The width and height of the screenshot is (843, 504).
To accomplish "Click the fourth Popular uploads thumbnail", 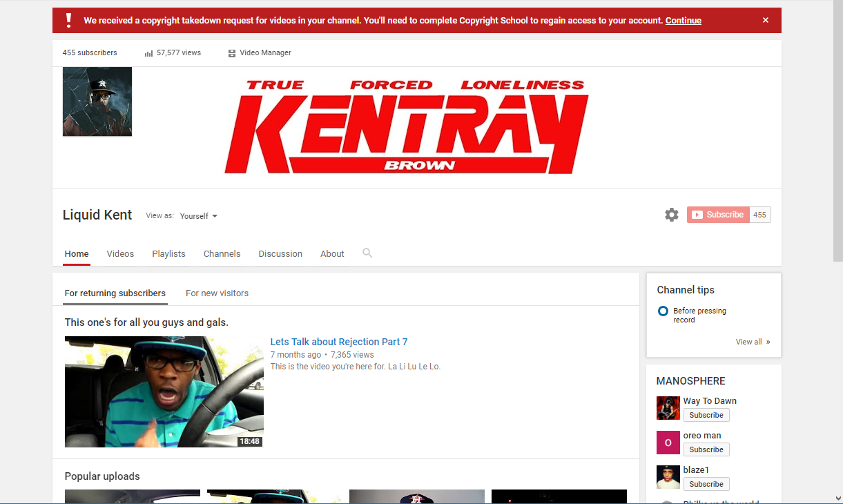I will click(559, 496).
